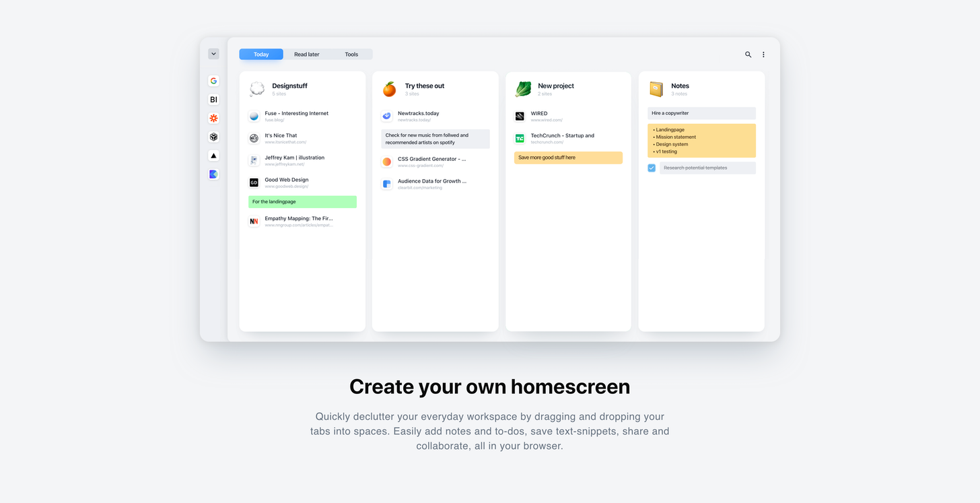Image resolution: width=980 pixels, height=503 pixels.
Task: Click the TechCrunch green logo icon
Action: [x=520, y=139]
